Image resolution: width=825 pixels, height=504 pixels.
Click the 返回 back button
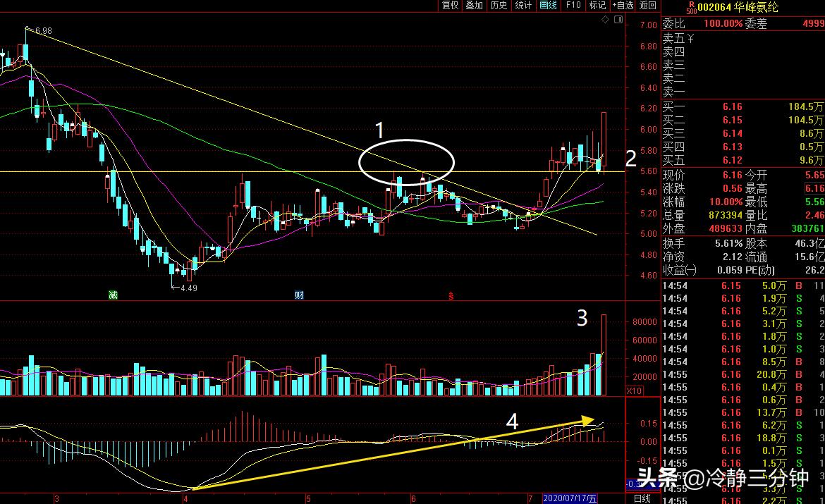(648, 5)
